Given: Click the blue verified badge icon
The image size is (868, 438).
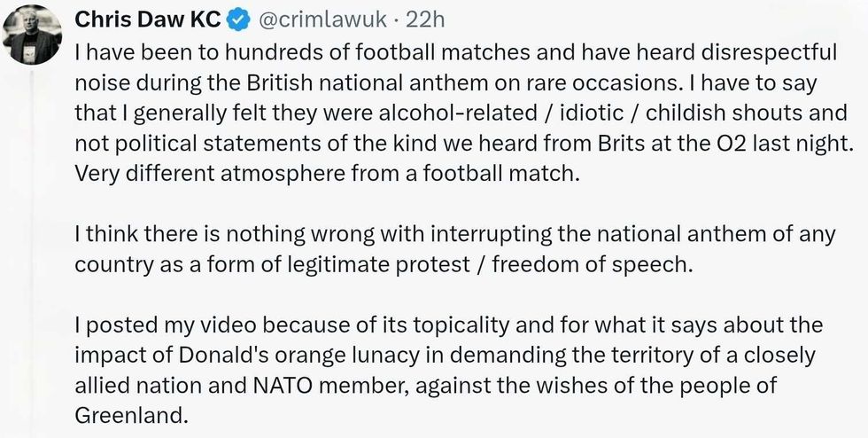Looking at the screenshot, I should point(237,20).
